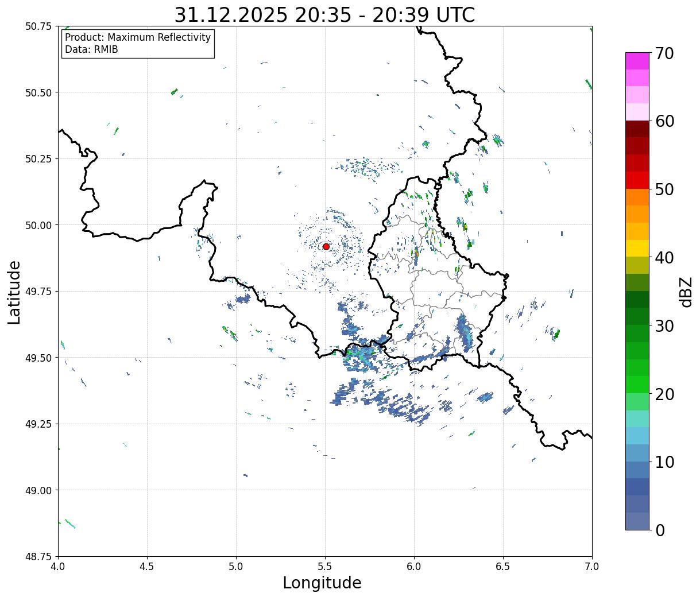
Task: Click the 'Product: Maximum Reflectivity' label
Action: click(x=138, y=37)
